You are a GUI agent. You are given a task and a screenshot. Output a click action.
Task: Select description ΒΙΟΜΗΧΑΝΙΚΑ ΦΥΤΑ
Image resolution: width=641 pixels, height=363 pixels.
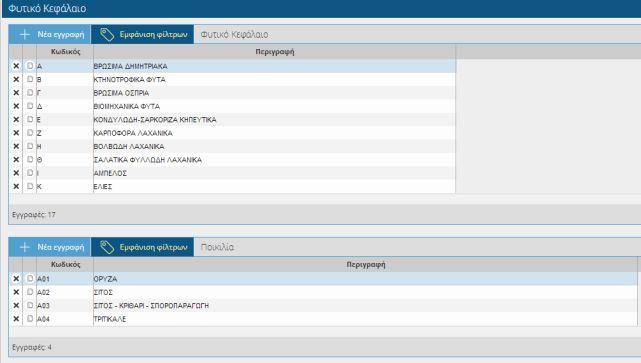pyautogui.click(x=127, y=106)
